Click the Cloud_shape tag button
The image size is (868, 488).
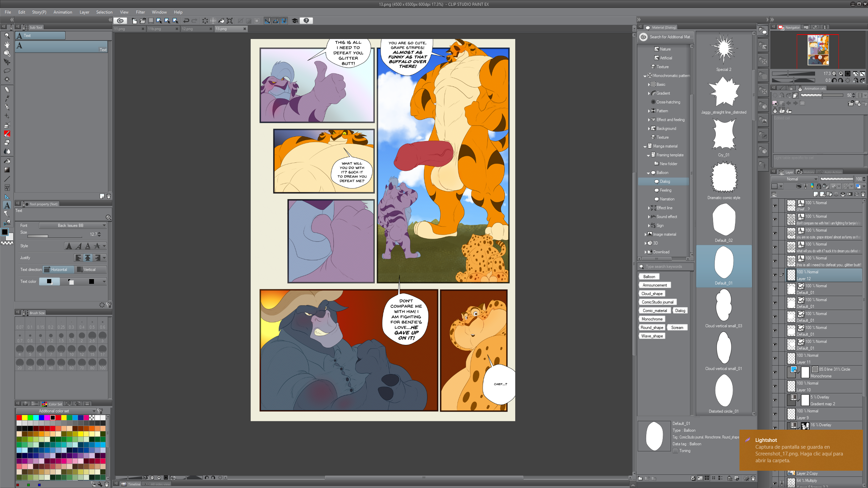pos(652,294)
